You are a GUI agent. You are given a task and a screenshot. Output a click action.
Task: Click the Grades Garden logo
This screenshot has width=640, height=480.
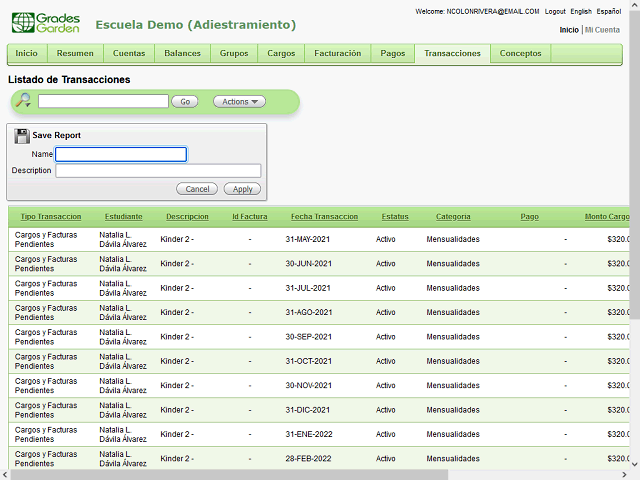pyautogui.click(x=47, y=22)
